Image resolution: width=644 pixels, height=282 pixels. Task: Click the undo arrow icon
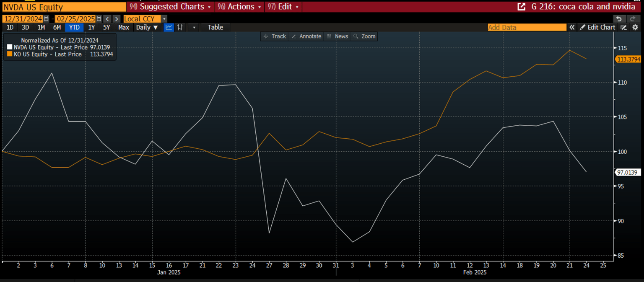618,19
